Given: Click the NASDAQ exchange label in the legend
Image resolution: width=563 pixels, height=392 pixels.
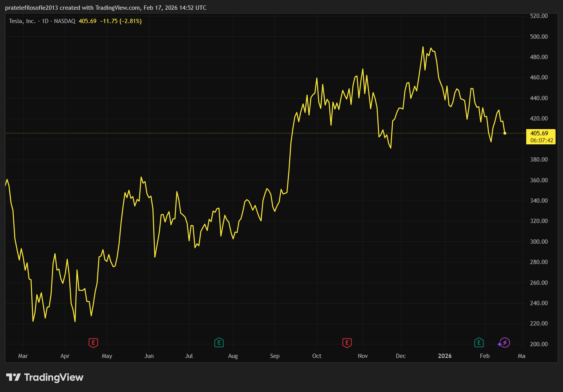Looking at the screenshot, I should (65, 21).
